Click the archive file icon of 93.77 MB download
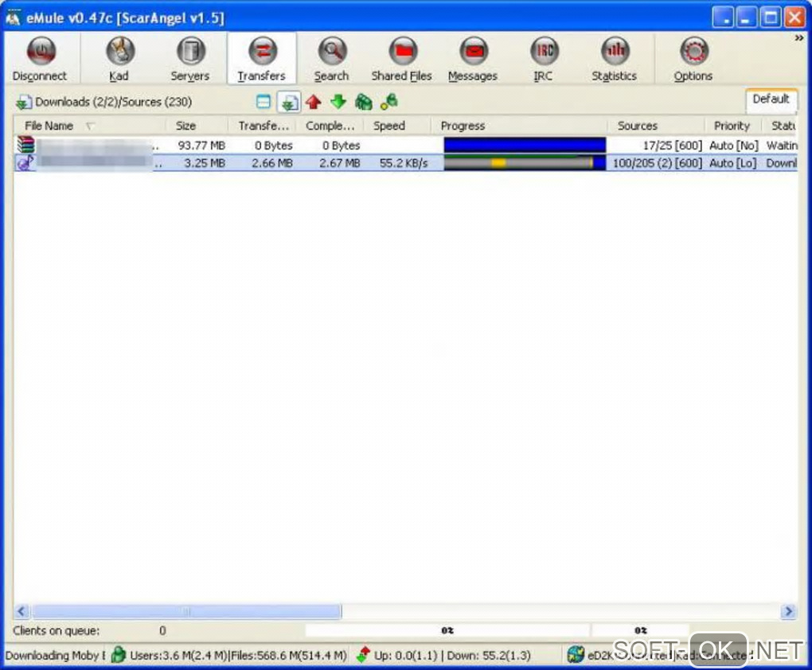 [25, 145]
